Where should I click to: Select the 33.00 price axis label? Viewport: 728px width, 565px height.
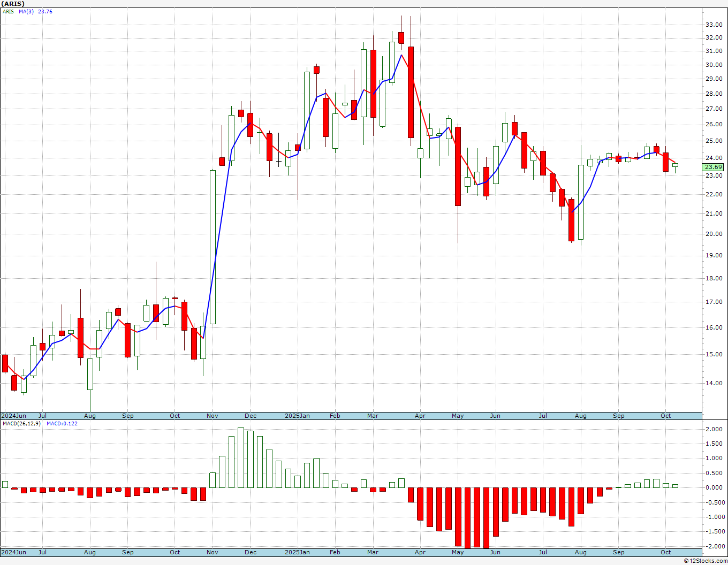pyautogui.click(x=714, y=25)
